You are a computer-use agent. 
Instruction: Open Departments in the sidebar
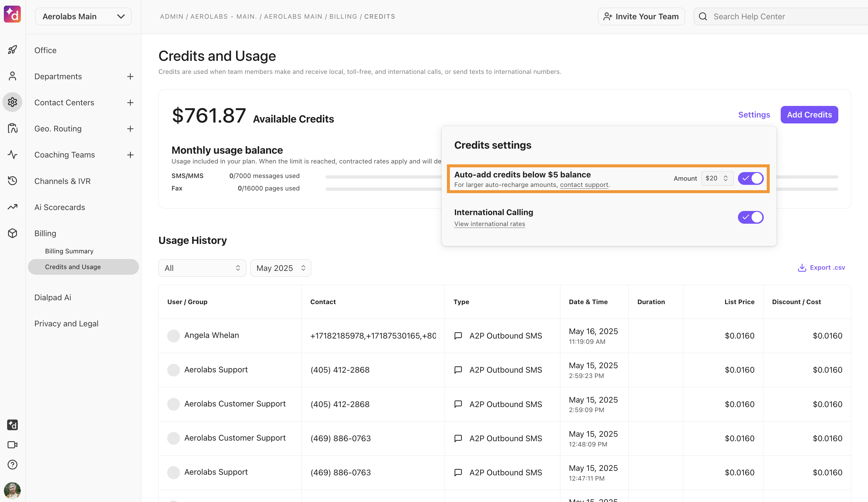coord(58,76)
